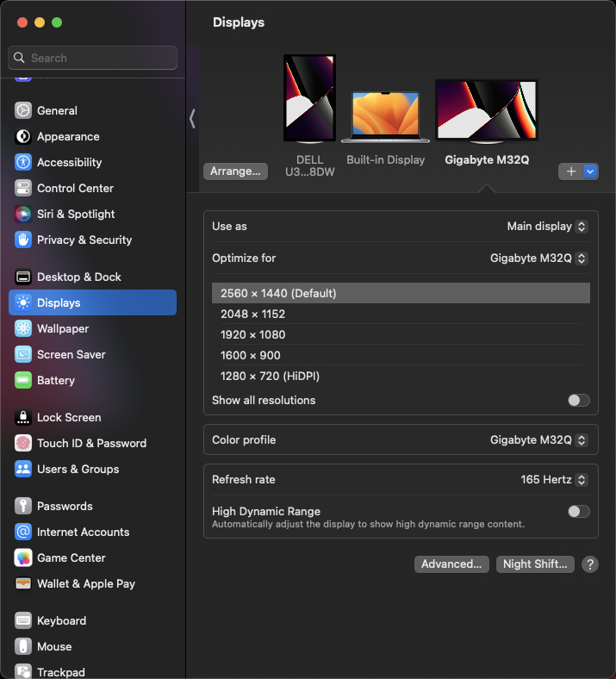Click the Control Center icon
Screen dimensions: 616x679
[x=23, y=188]
